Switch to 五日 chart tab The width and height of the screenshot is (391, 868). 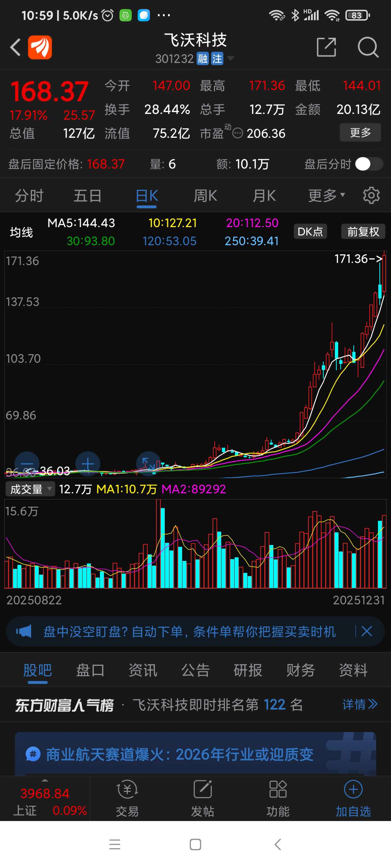(x=88, y=196)
